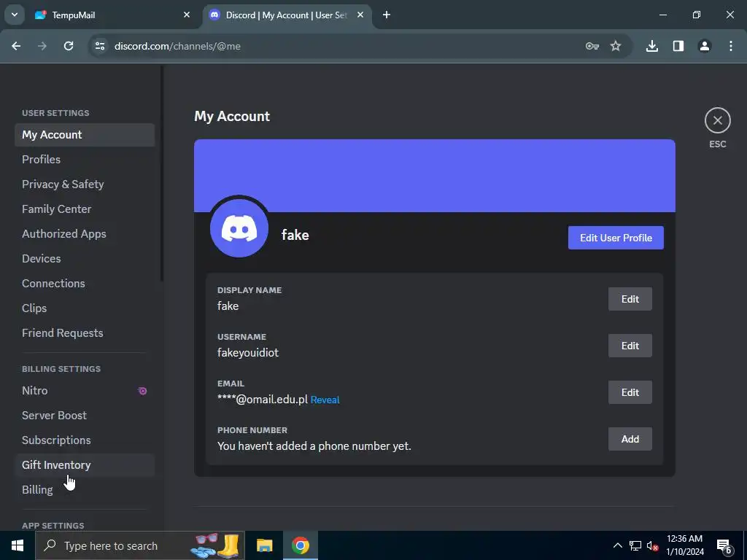Click the muted volume tray icon
The width and height of the screenshot is (747, 560).
coord(652,545)
